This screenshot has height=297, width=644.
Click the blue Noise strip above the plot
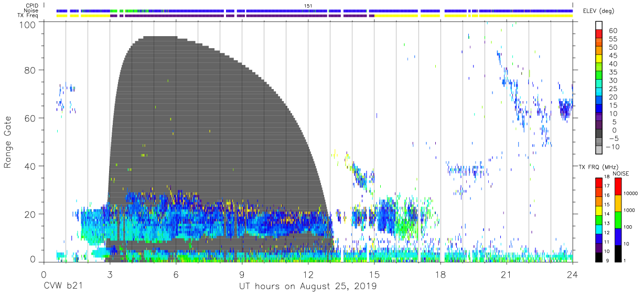click(x=315, y=10)
